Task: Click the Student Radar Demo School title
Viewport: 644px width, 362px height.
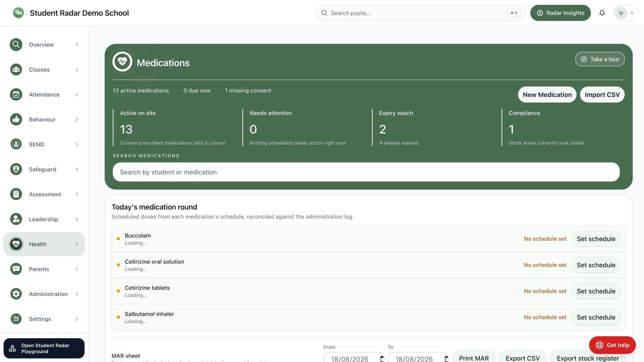Action: tap(79, 13)
